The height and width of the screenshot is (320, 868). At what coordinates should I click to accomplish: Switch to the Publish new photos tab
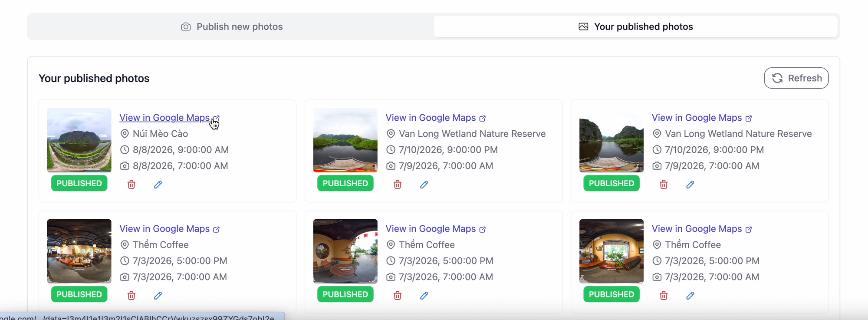point(231,26)
